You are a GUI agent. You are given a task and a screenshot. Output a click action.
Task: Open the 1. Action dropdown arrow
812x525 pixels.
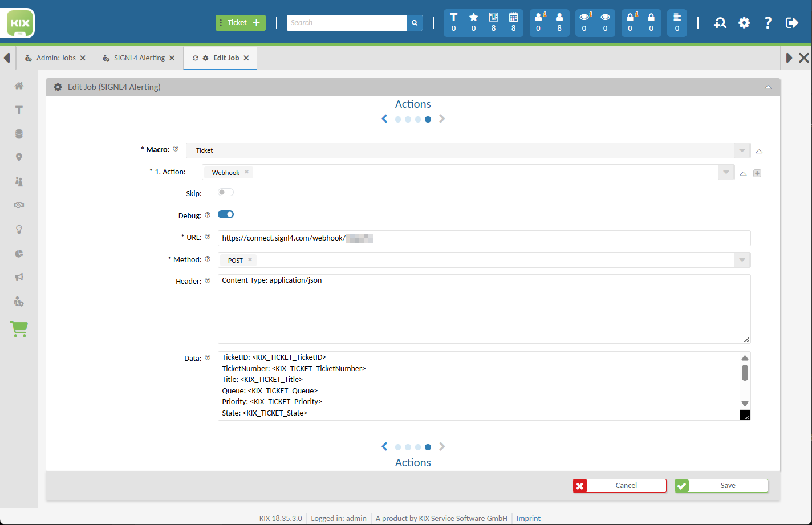tap(726, 173)
